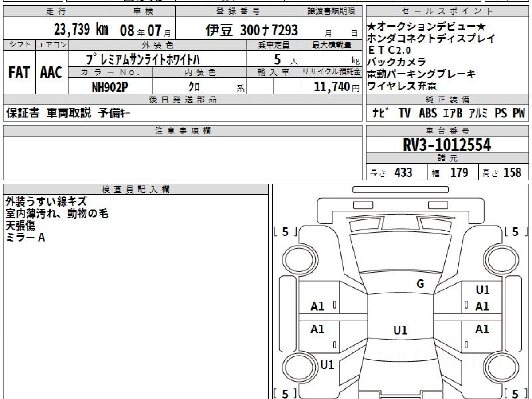Click 車両取説 in later-shipped parts row

(x=69, y=113)
